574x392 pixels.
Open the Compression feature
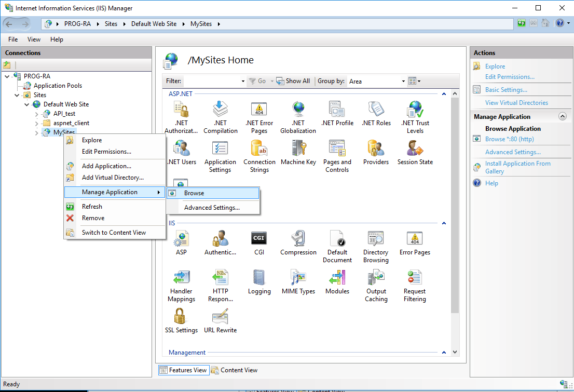(x=298, y=238)
